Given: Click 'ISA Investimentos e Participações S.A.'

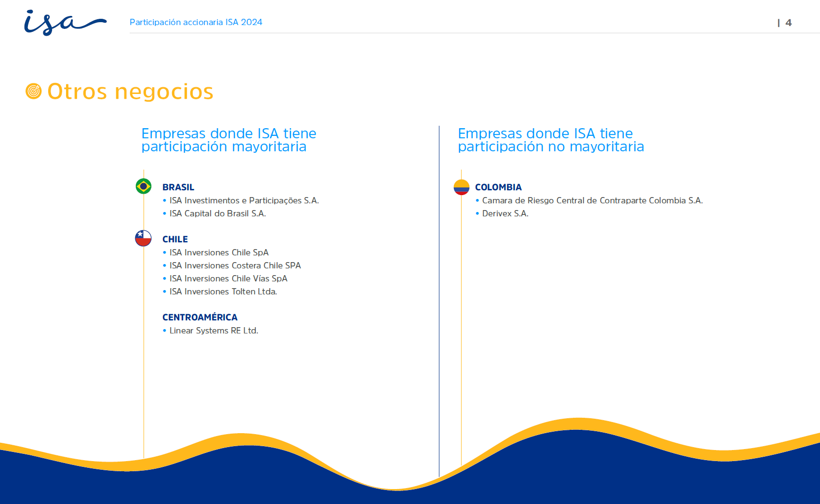Looking at the screenshot, I should point(244,200).
